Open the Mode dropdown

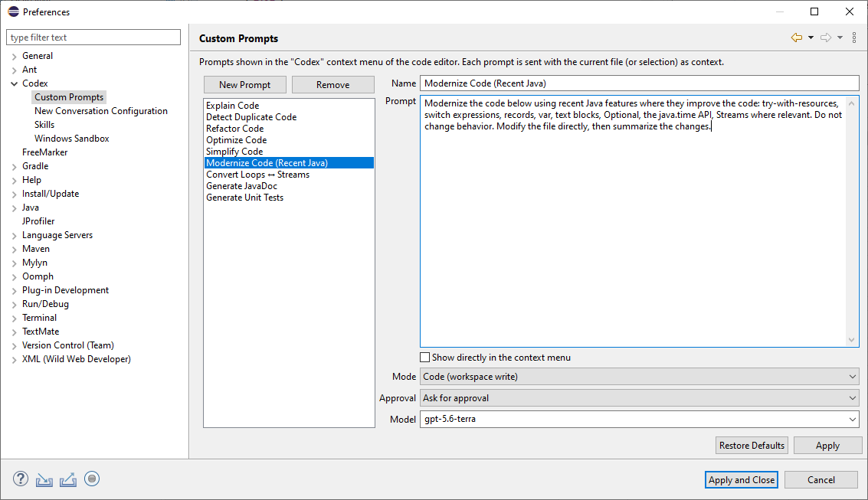click(640, 377)
